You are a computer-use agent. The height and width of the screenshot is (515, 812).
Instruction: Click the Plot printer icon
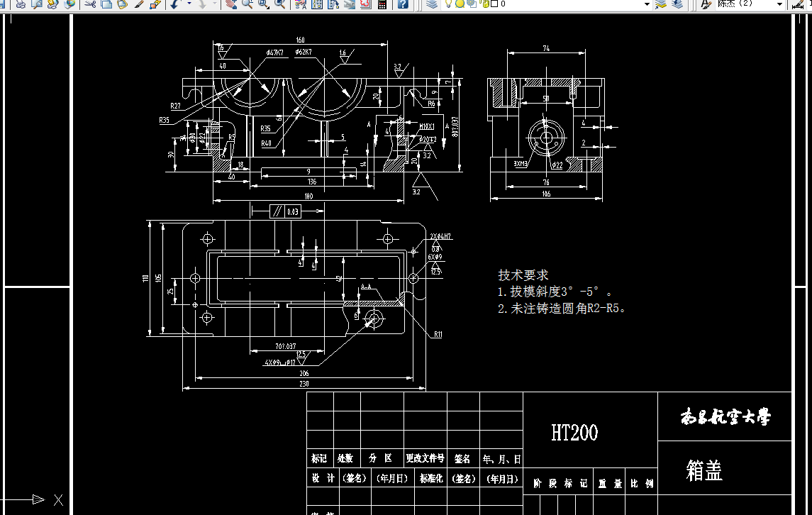(x=21, y=5)
